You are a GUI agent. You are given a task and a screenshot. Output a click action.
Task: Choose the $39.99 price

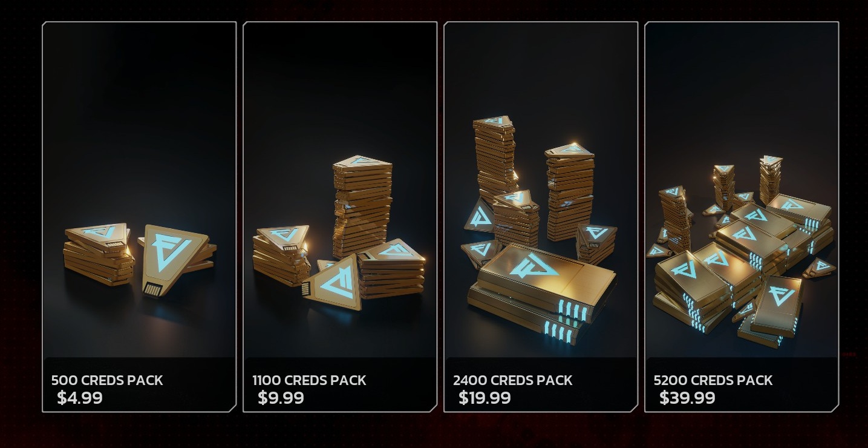[x=687, y=398]
